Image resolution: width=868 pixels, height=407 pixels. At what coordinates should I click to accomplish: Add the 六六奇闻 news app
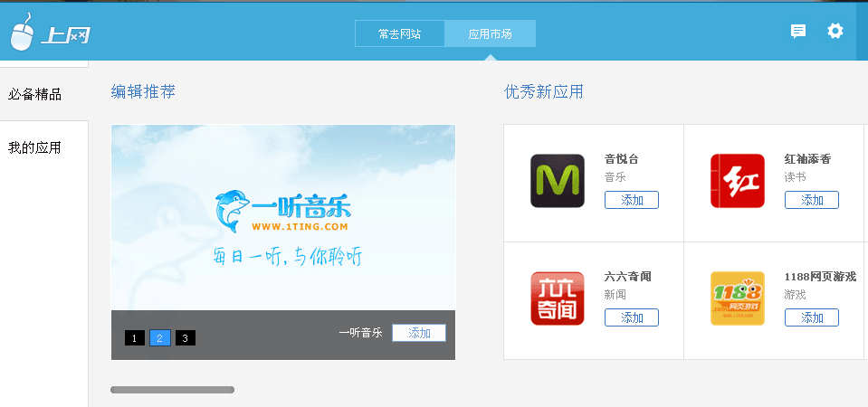point(631,317)
